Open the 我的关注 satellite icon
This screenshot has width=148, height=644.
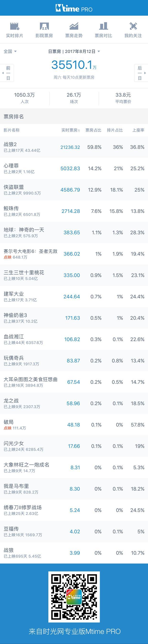pos(133,26)
